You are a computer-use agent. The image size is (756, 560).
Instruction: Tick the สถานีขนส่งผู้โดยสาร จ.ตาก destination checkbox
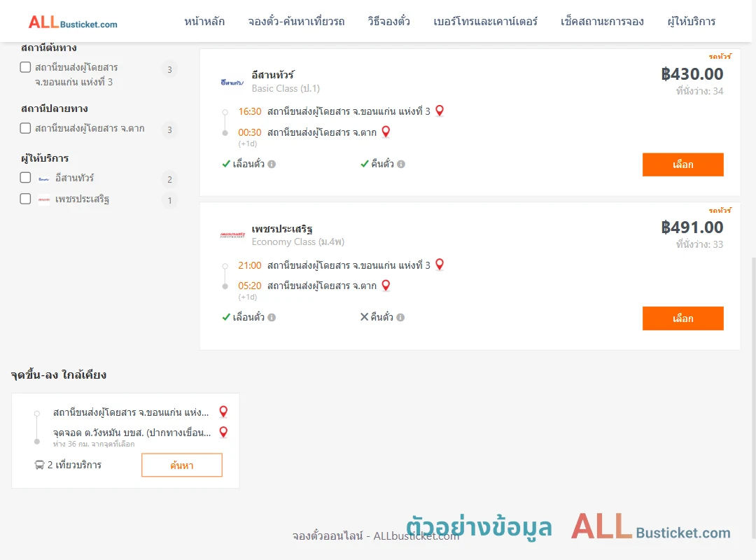coord(26,128)
